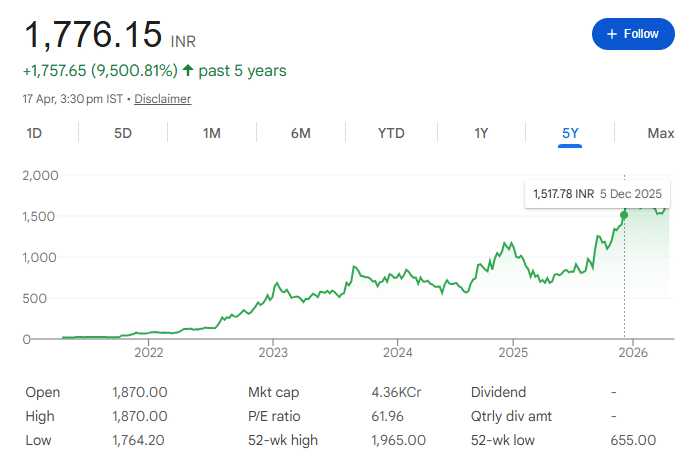682x463 pixels.
Task: Select the 1M chart range
Action: (212, 133)
